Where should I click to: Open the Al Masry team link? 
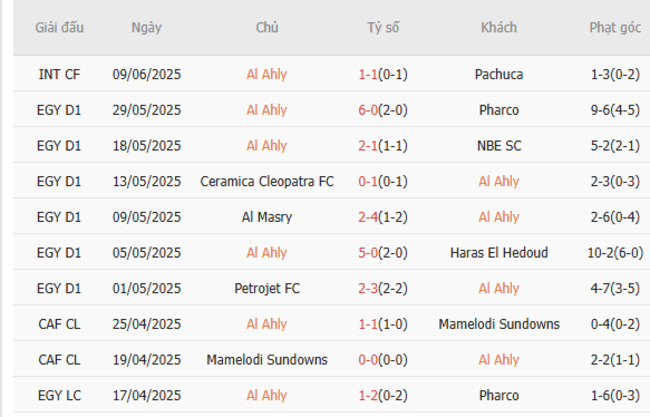267,217
